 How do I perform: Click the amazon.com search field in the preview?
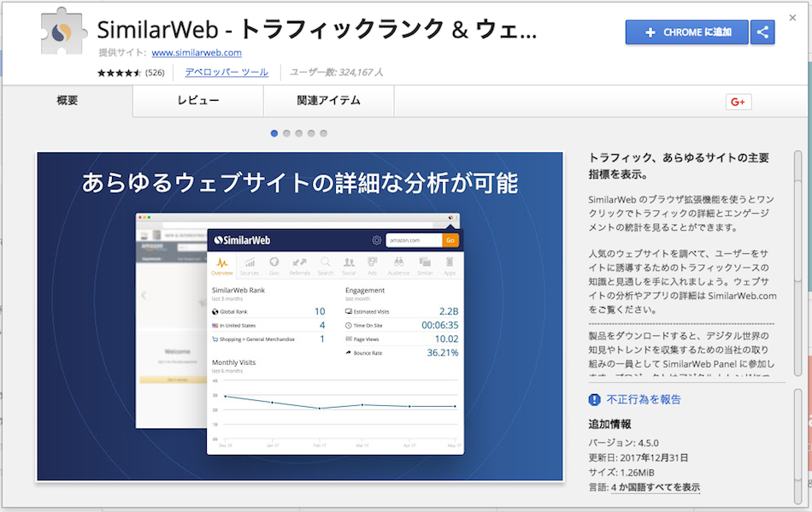pos(415,240)
